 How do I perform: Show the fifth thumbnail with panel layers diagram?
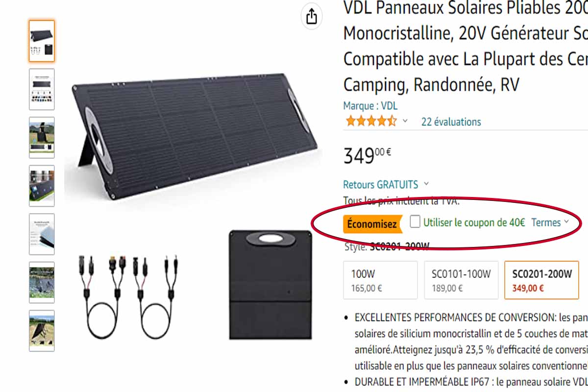click(x=42, y=234)
